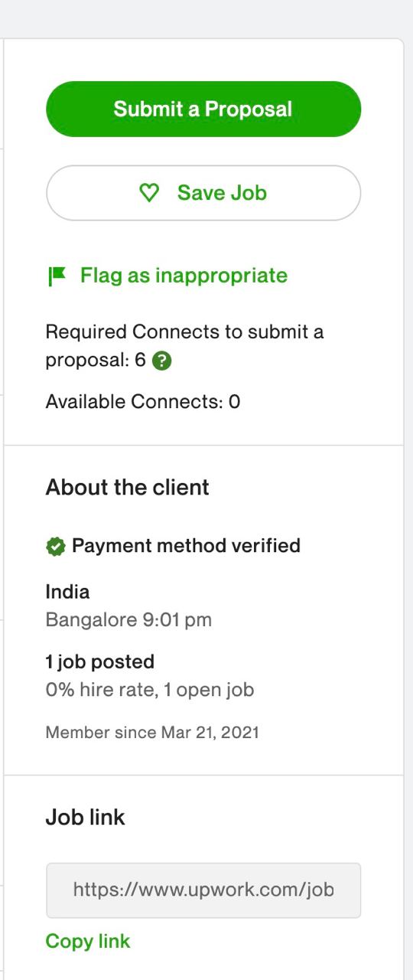Image resolution: width=413 pixels, height=980 pixels.
Task: Click the Job link heading
Action: pos(86,818)
